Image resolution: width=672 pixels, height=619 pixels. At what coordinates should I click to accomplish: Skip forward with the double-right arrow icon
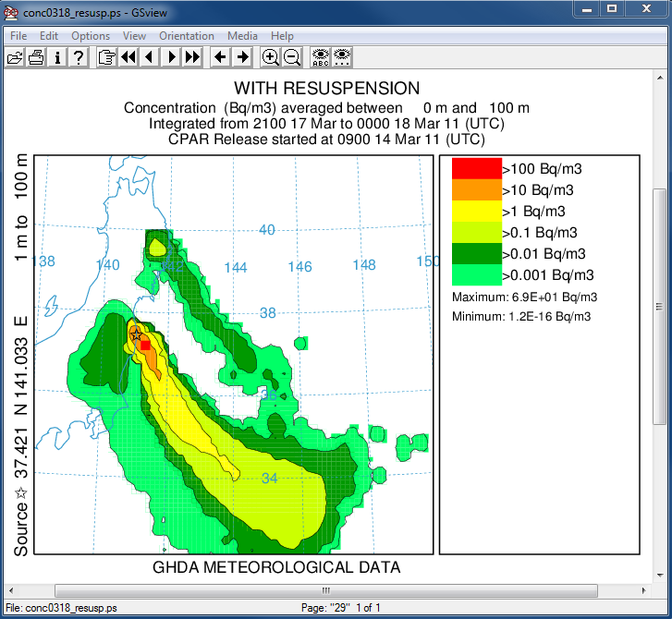(x=192, y=57)
